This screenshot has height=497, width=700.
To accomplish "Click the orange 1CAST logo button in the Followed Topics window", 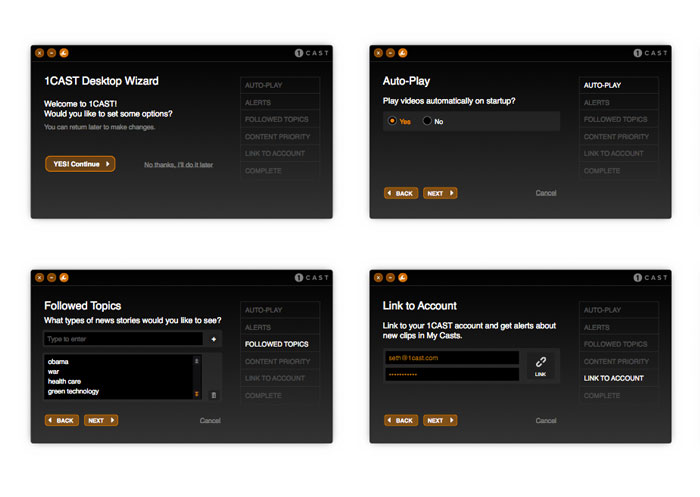I will coord(64,278).
